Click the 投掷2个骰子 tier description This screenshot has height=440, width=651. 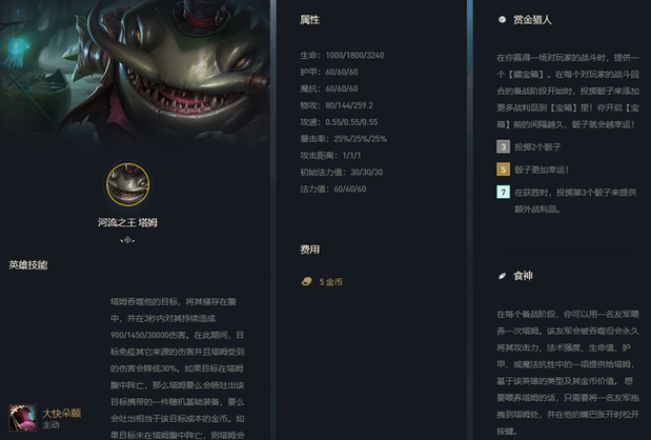[538, 147]
